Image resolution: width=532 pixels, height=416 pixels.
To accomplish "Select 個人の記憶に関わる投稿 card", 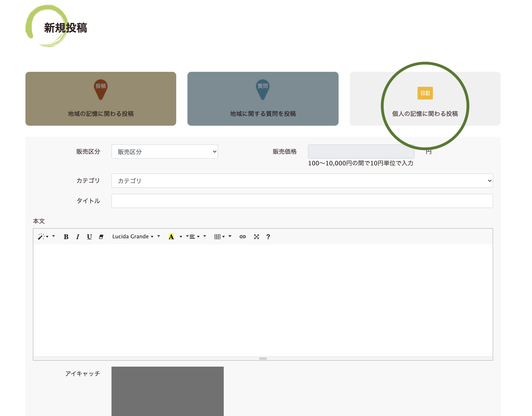I will [x=425, y=99].
